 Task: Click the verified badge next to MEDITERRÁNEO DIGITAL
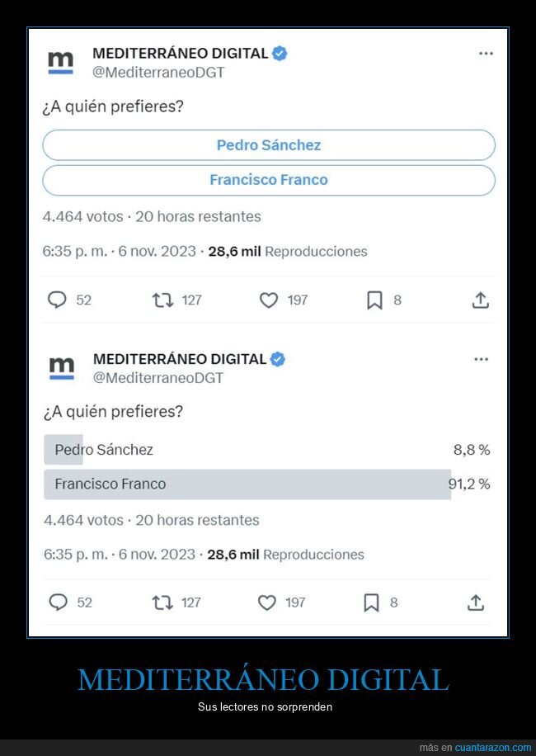[x=280, y=53]
